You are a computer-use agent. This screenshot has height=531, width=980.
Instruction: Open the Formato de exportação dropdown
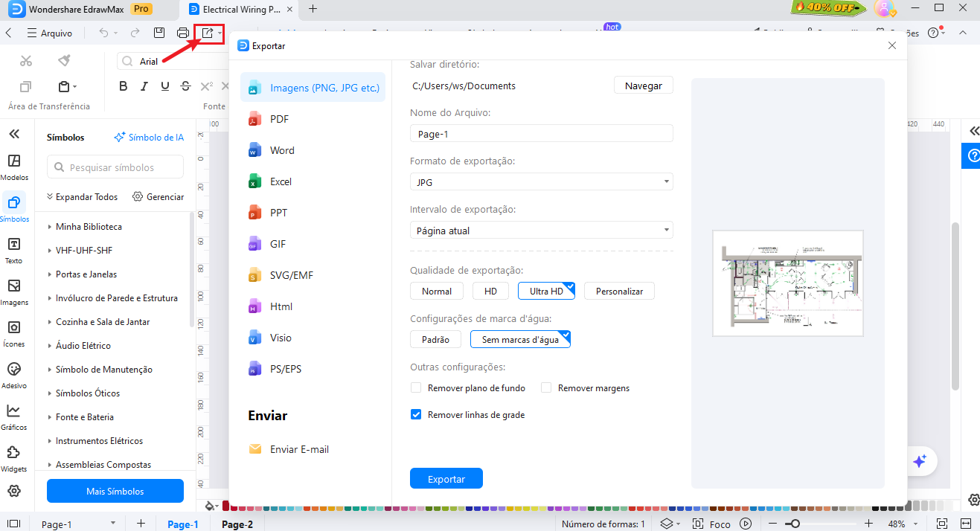tap(541, 181)
